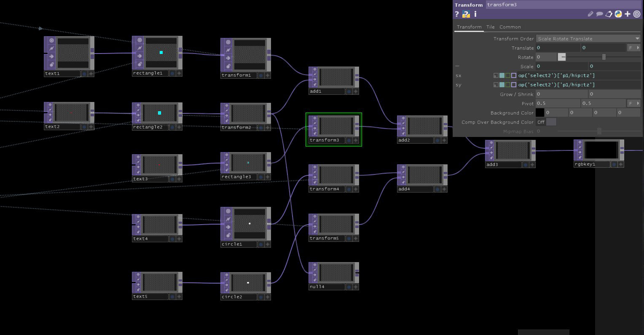The image size is (644, 335).
Task: Toggle lock flag on rectangle1 node
Action: coord(140,64)
